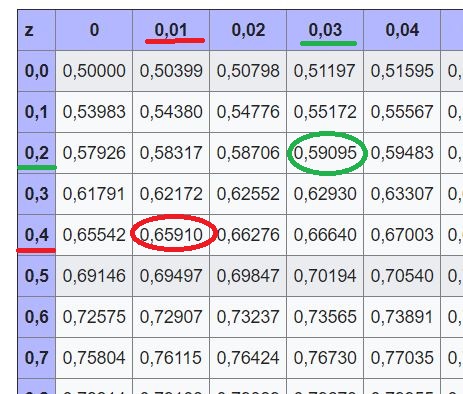The image size is (463, 394).
Task: Select cell value 0,72907
Action: point(171,317)
